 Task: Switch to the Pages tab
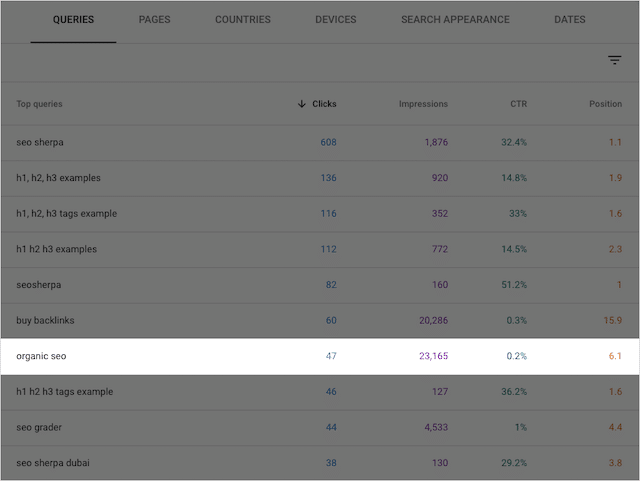point(154,20)
